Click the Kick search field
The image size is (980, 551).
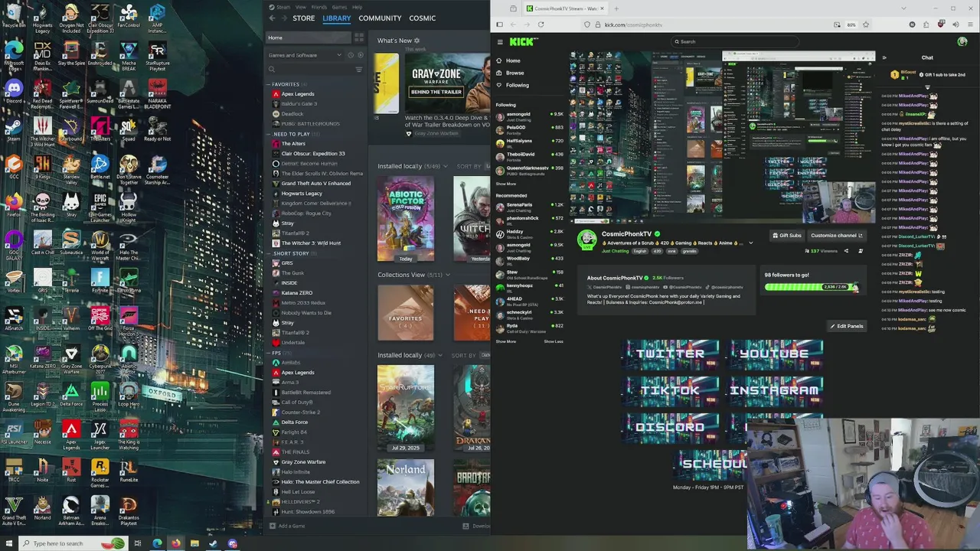pos(735,42)
